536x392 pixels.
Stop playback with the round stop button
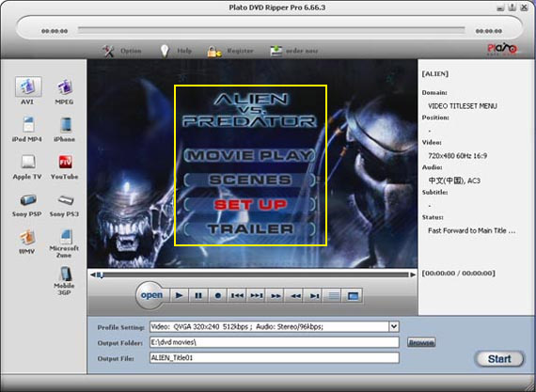coord(218,295)
